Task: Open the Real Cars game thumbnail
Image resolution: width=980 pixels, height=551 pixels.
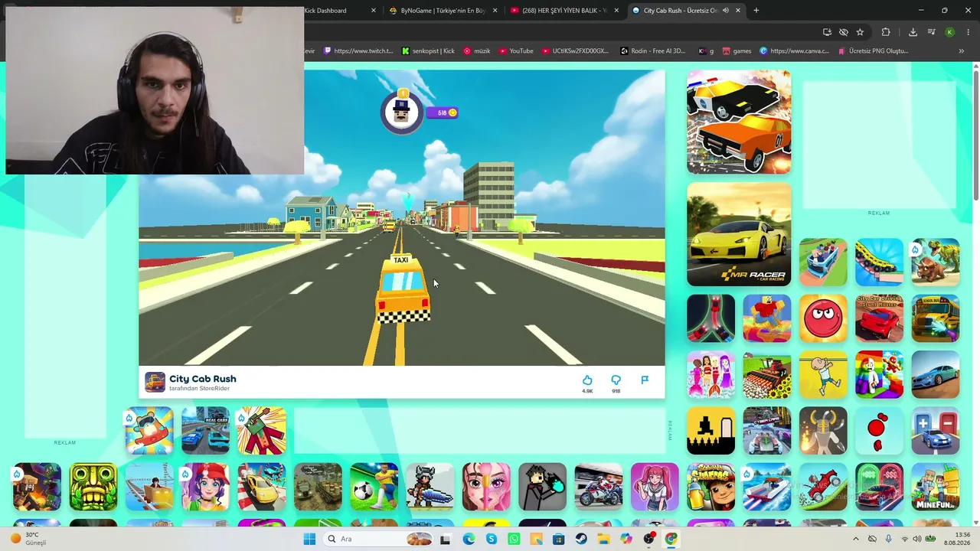Action: click(205, 430)
